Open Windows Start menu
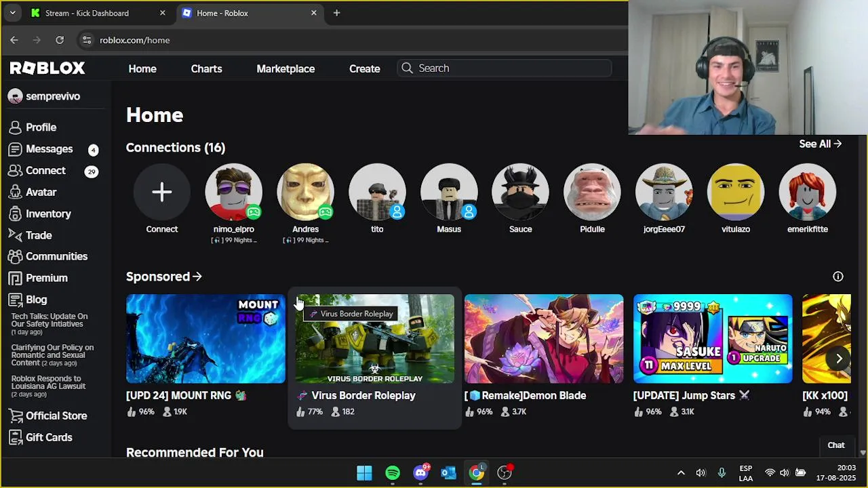 click(x=364, y=472)
